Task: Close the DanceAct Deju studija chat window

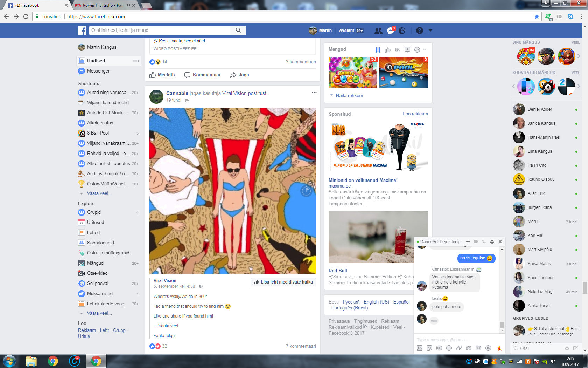Action: pyautogui.click(x=500, y=241)
